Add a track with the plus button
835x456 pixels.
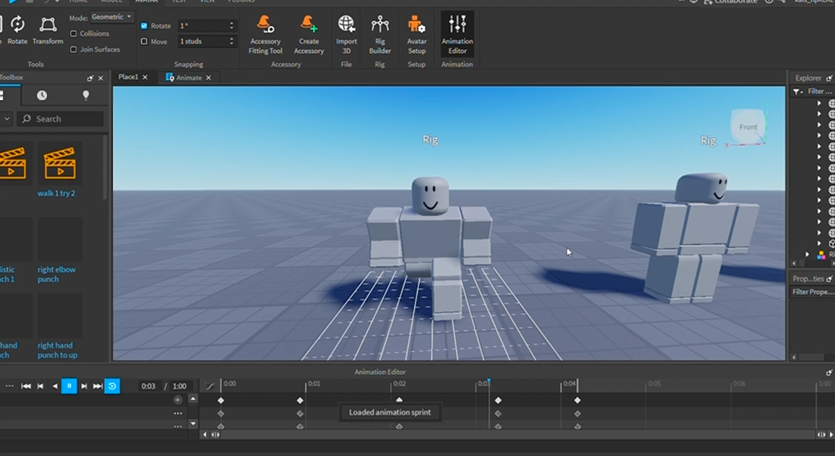coord(178,400)
